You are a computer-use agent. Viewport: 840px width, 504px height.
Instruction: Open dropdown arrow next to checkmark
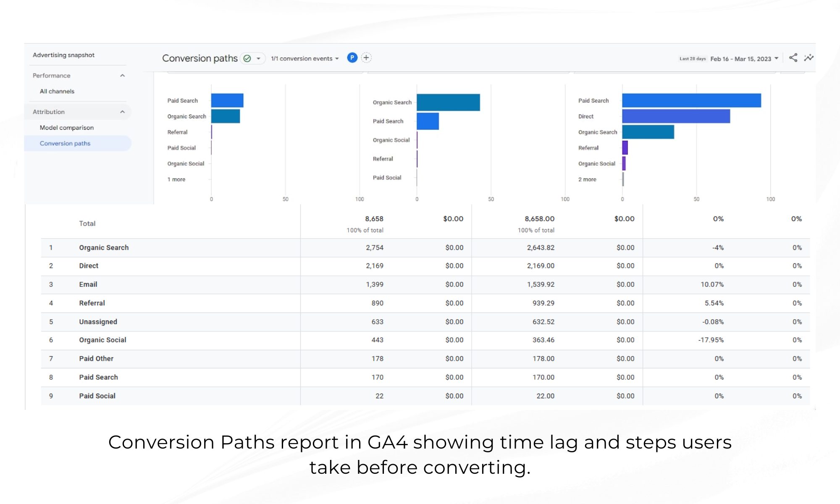coord(259,58)
